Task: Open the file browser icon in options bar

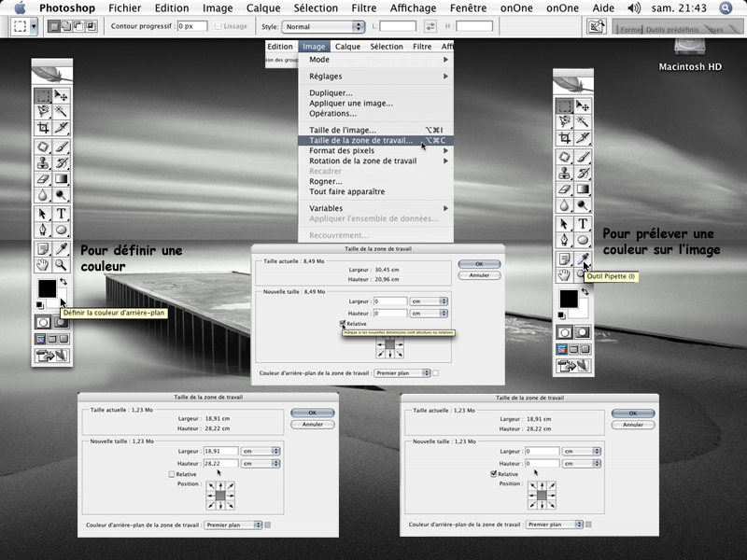Action: (597, 27)
